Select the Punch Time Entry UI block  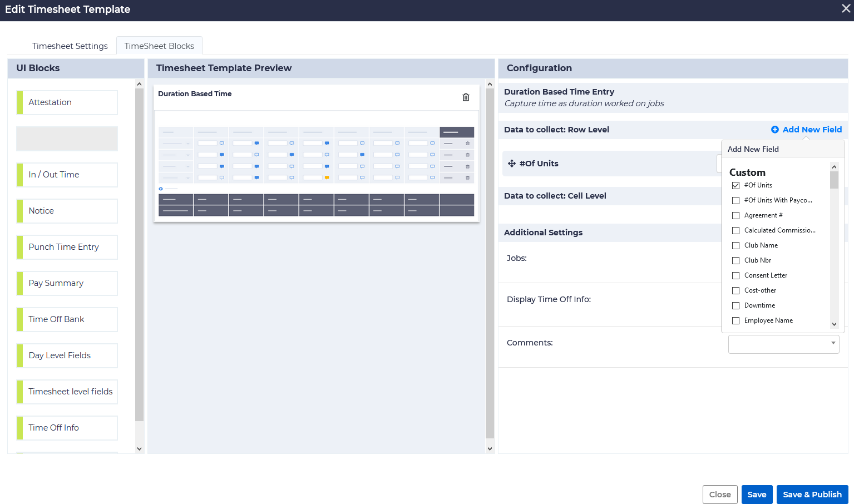[67, 247]
